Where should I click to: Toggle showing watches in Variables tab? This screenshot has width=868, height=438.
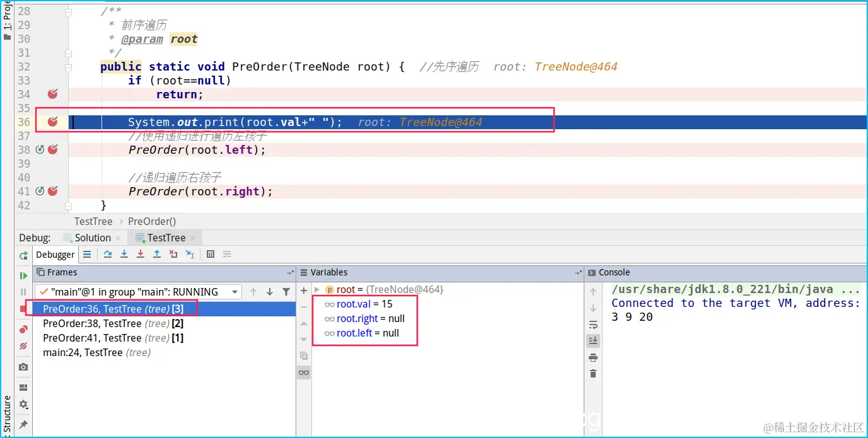[304, 372]
